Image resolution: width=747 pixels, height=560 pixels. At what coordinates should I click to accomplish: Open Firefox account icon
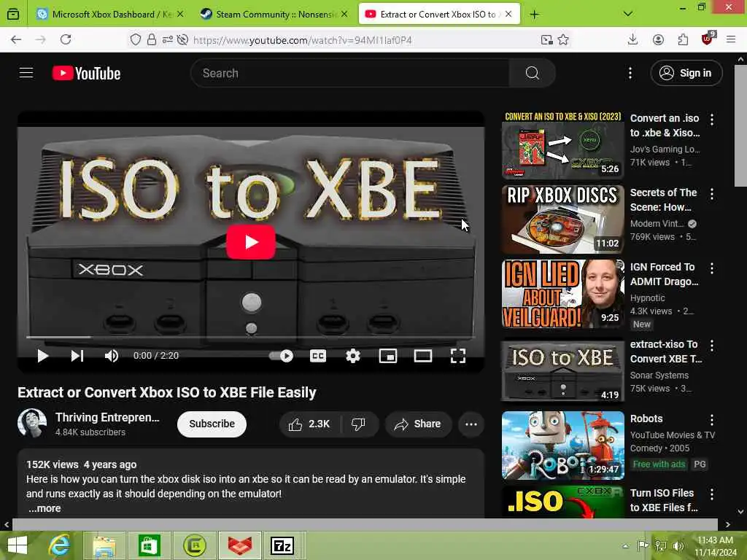click(658, 39)
